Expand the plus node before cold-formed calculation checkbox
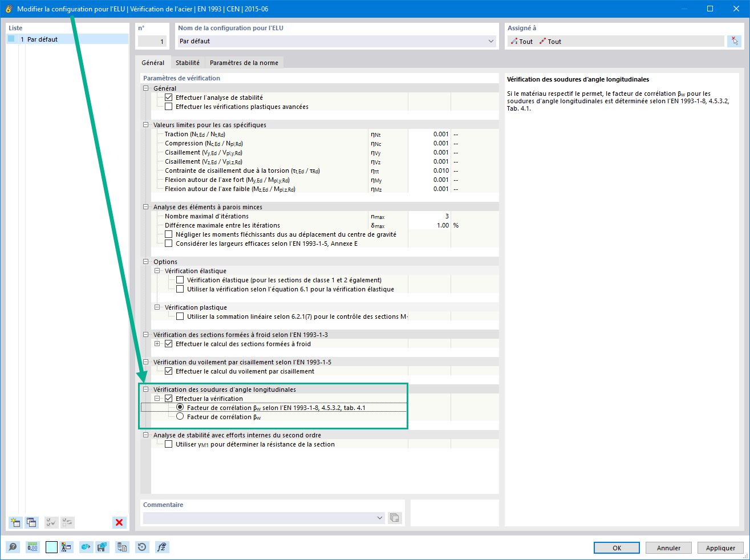The width and height of the screenshot is (750, 560). [x=157, y=344]
